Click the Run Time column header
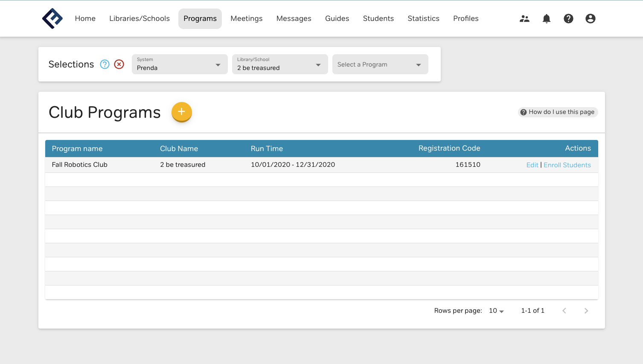 point(267,149)
